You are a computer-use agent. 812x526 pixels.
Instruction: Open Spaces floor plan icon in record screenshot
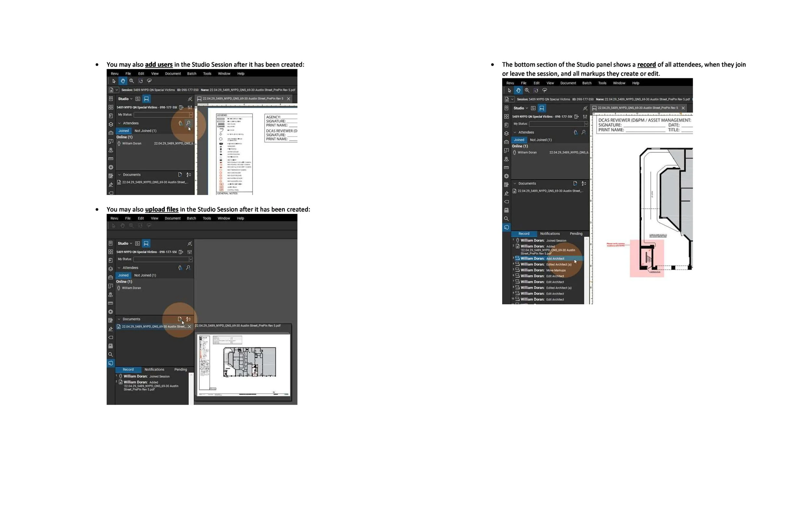tap(506, 151)
